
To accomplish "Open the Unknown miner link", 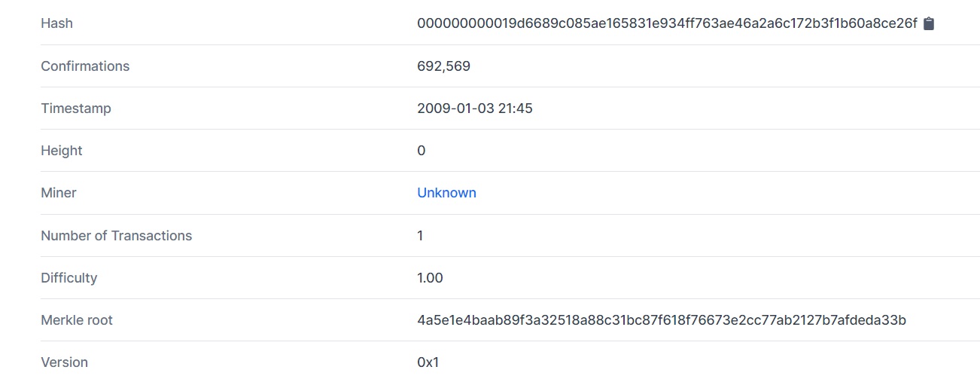I will 446,193.
